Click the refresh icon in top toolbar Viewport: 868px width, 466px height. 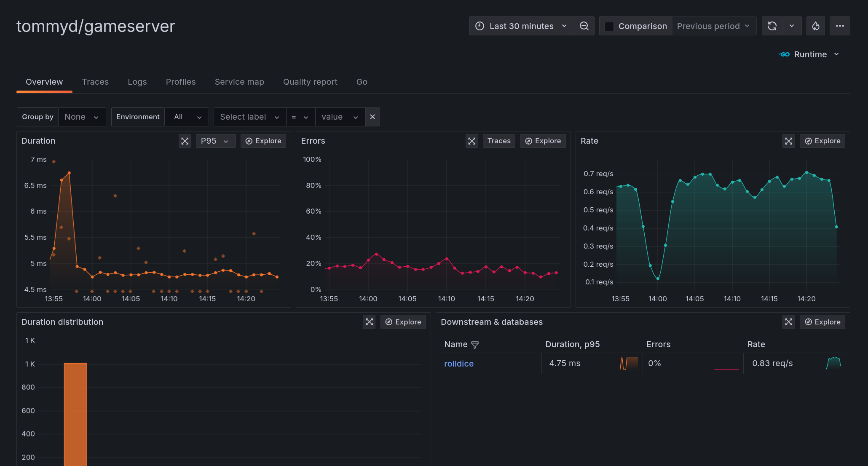coord(773,26)
